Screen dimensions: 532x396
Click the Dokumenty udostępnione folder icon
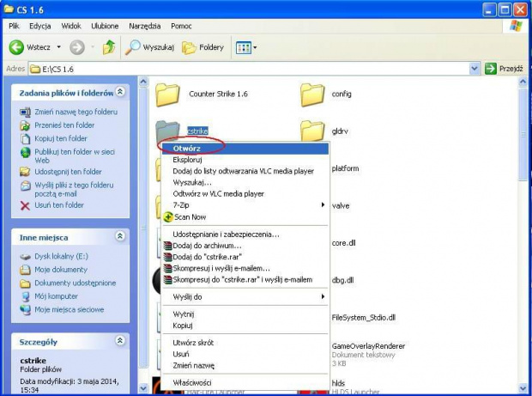25,283
